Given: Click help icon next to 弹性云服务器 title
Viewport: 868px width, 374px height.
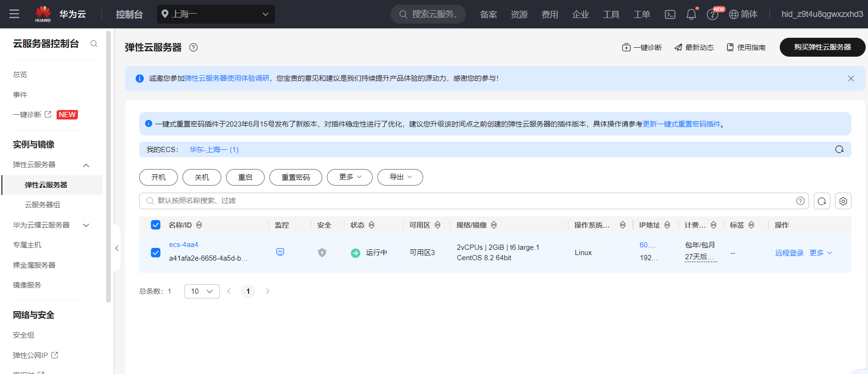Looking at the screenshot, I should [193, 47].
